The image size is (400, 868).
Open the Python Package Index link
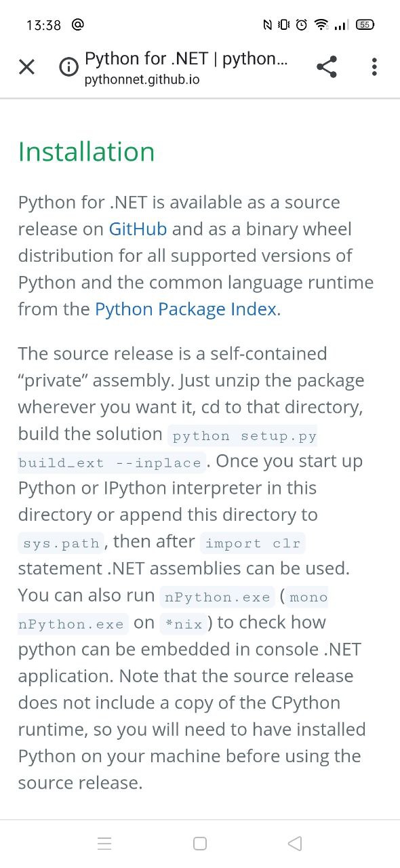point(186,309)
